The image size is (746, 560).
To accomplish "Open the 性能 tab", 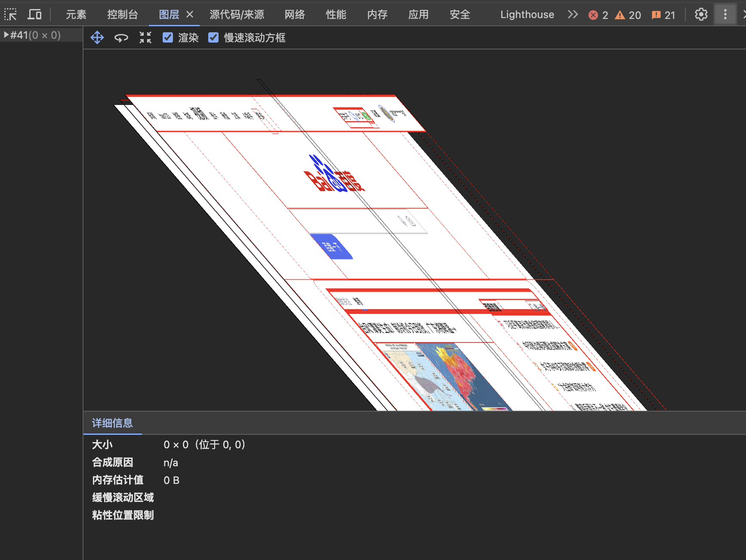I will click(x=336, y=15).
